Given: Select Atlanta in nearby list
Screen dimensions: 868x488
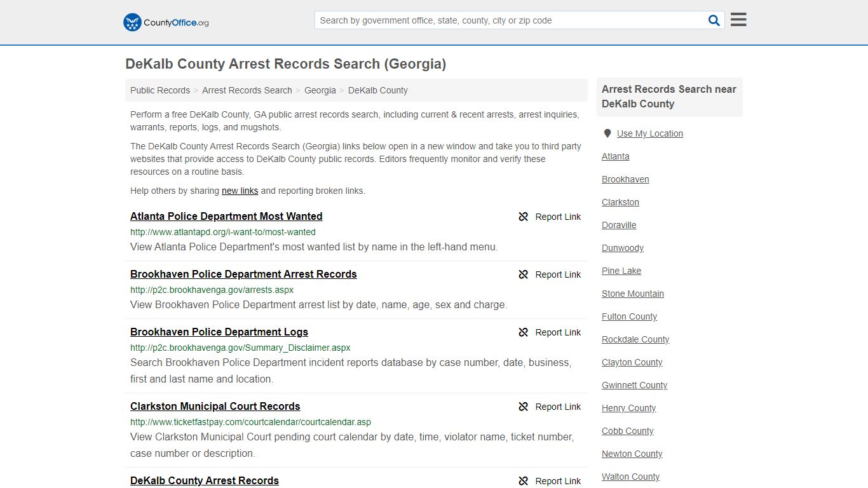Looking at the screenshot, I should pyautogui.click(x=616, y=156).
